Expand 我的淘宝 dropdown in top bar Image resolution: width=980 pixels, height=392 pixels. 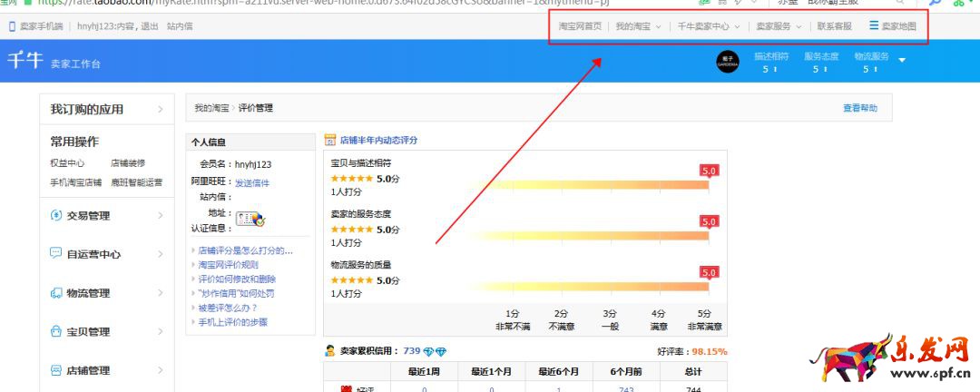pos(658,27)
